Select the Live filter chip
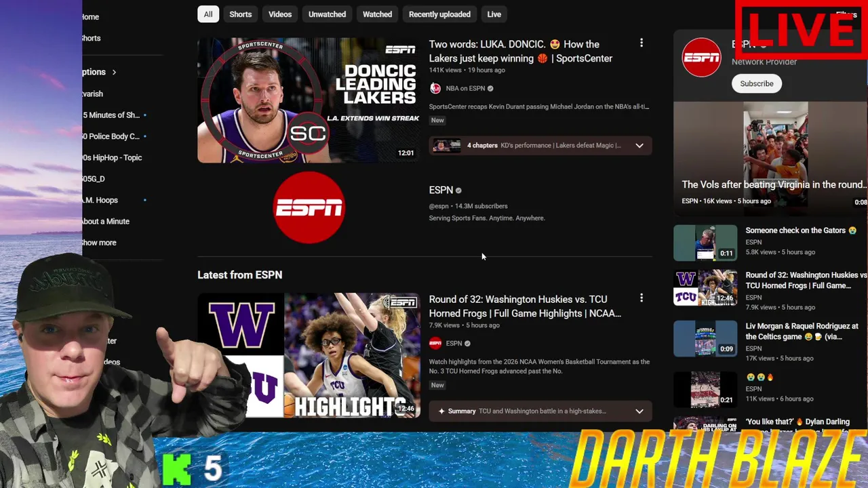Image resolution: width=868 pixels, height=488 pixels. tap(494, 14)
